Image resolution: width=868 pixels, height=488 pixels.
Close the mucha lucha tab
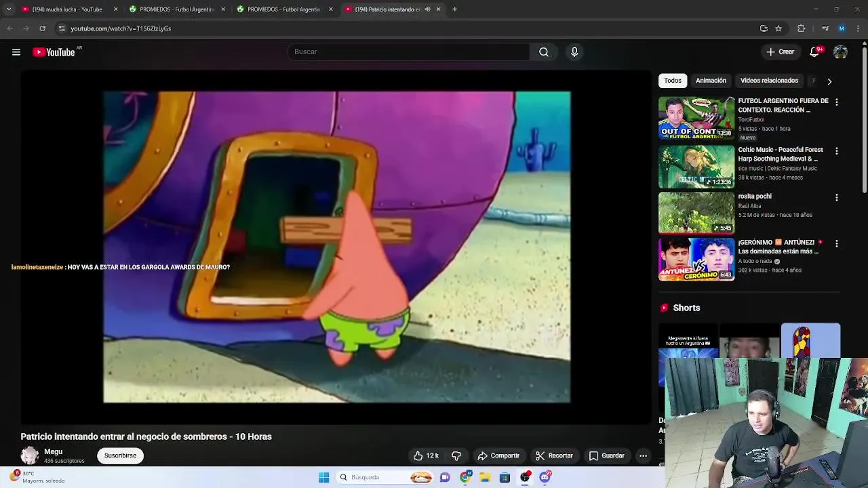click(x=115, y=9)
